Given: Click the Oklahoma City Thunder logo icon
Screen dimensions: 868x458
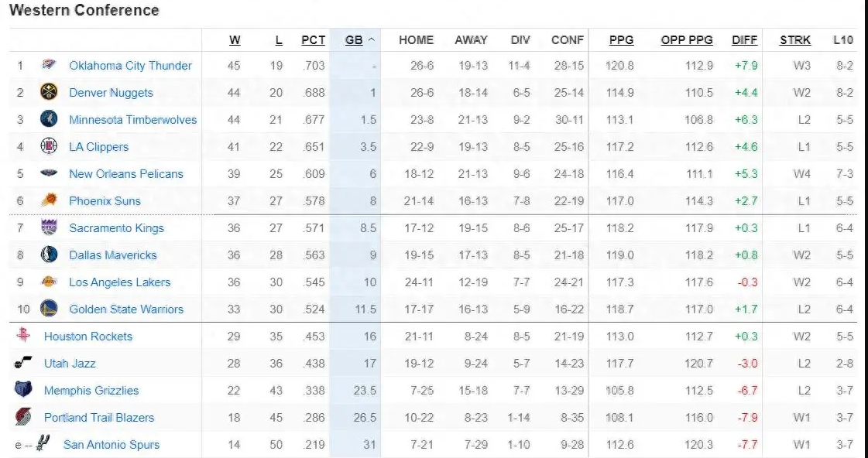Looking at the screenshot, I should pyautogui.click(x=49, y=66).
